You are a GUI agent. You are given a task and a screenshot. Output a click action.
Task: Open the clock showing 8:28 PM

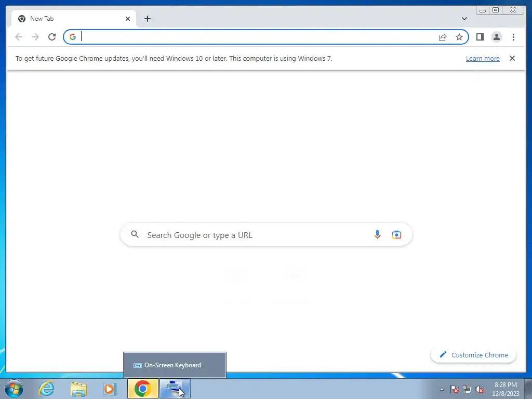coord(506,389)
